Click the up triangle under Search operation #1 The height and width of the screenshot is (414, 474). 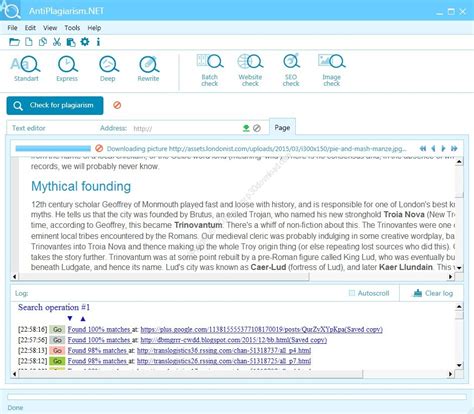point(83,319)
